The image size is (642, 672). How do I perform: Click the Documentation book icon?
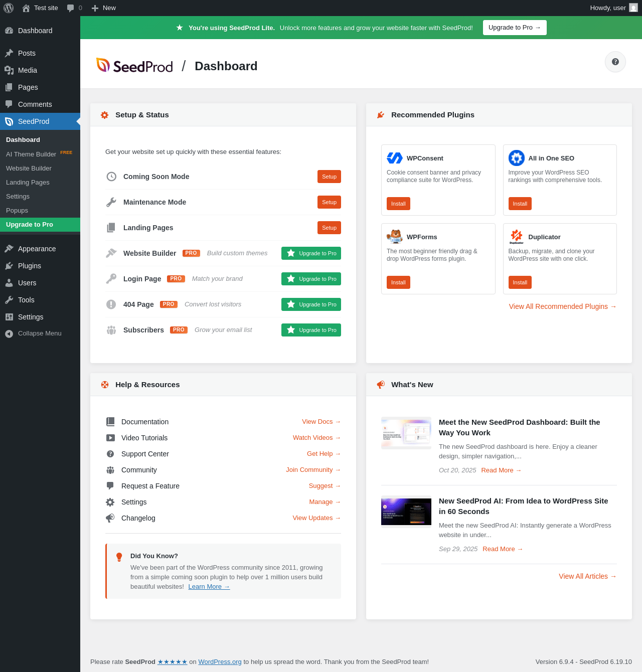click(110, 422)
